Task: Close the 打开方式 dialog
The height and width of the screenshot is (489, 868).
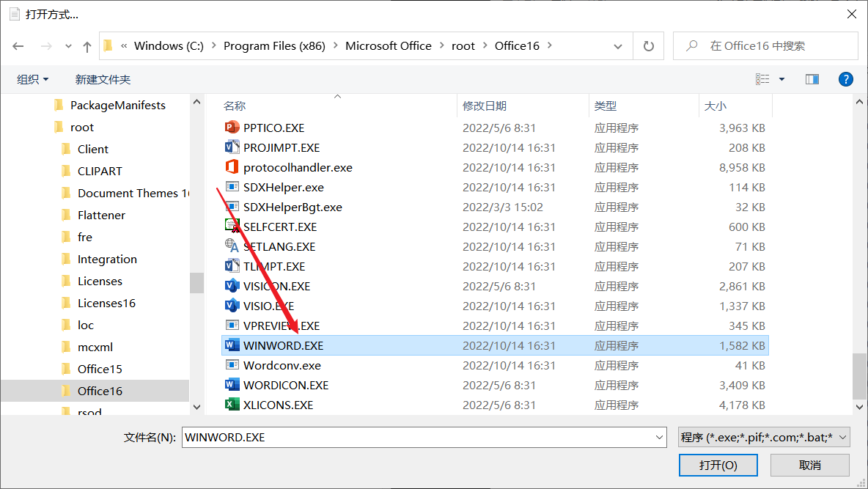Action: coord(852,15)
